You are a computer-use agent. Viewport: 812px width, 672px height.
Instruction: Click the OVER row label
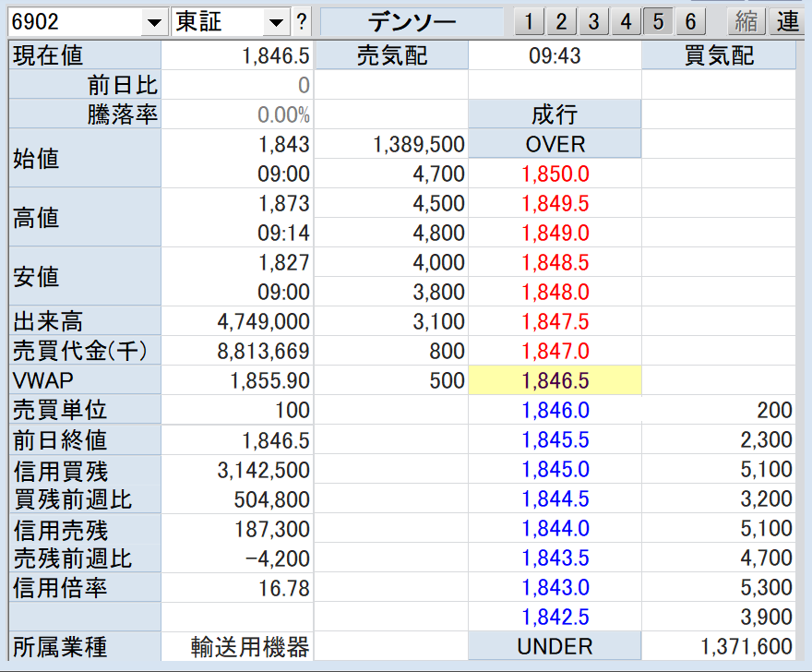click(555, 145)
